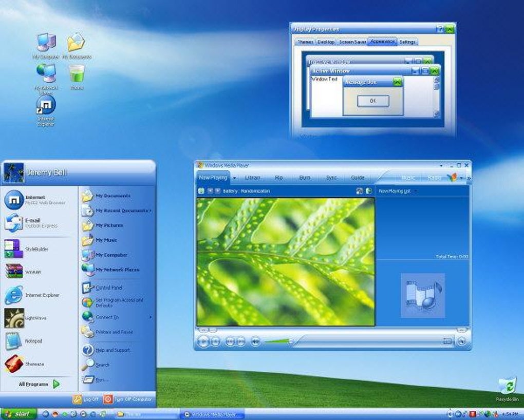Adjust the green volume slider in Media Player

tap(278, 341)
